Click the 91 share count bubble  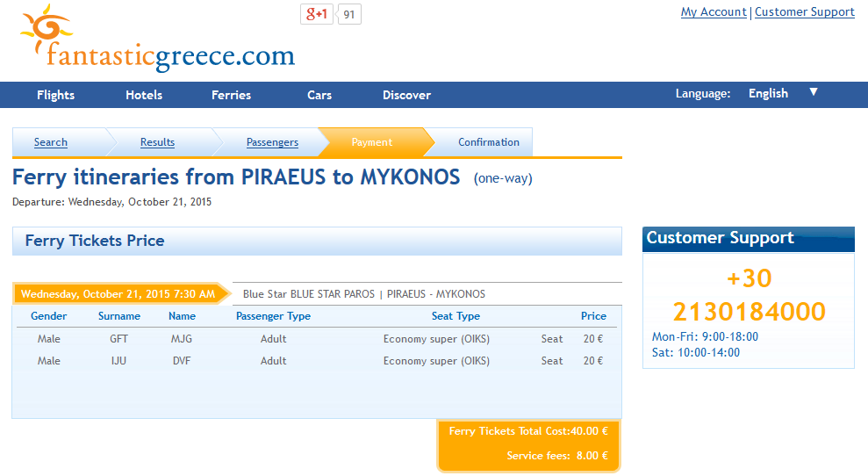[348, 14]
